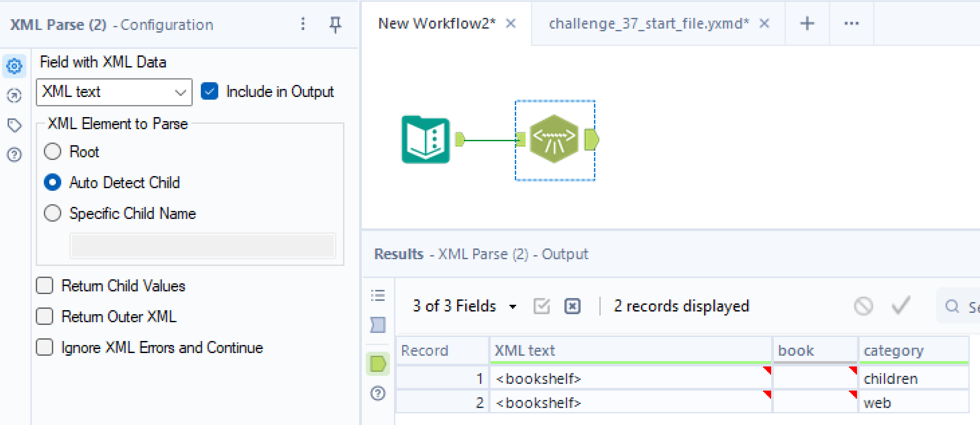
Task: Enable the Return Outer XML checkbox
Action: pyautogui.click(x=45, y=316)
